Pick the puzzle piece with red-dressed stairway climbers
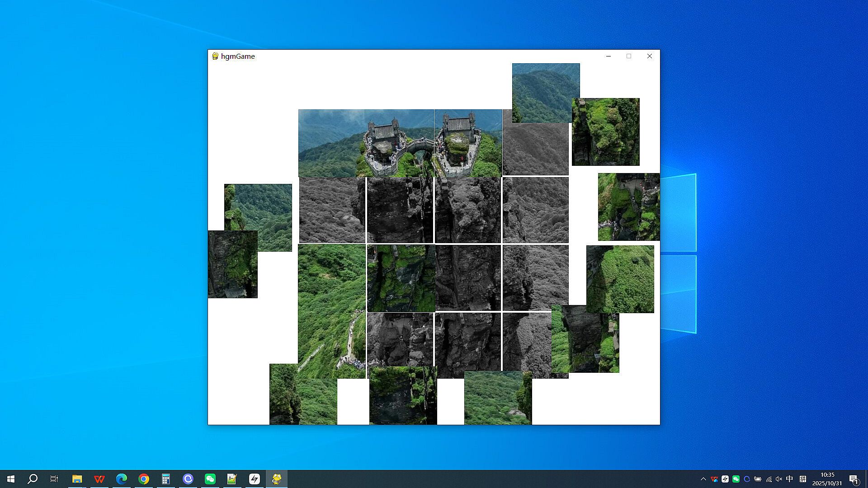Viewport: 868px width, 488px height. click(x=628, y=206)
